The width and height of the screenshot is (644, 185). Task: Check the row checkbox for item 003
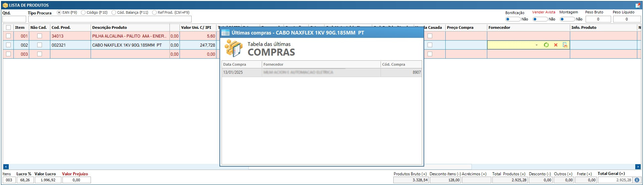[x=8, y=54]
